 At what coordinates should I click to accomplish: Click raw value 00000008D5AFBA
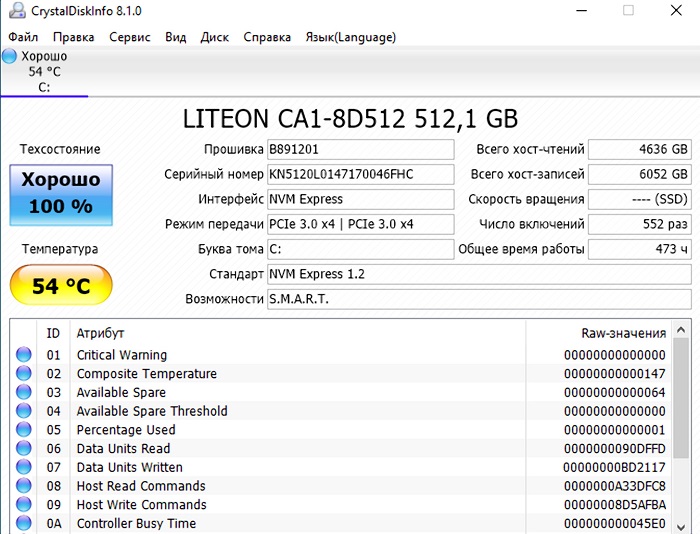point(615,505)
